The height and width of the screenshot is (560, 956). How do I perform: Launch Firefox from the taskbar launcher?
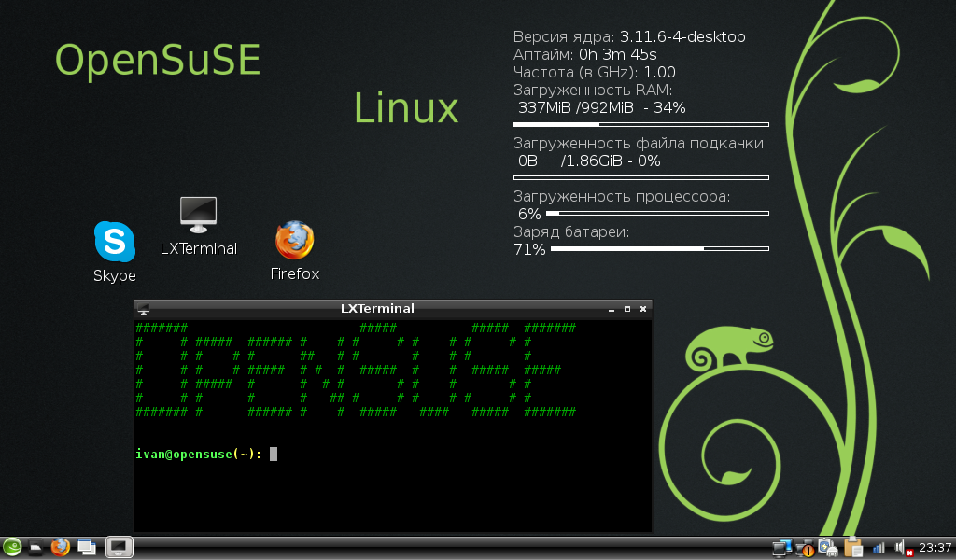tap(61, 547)
